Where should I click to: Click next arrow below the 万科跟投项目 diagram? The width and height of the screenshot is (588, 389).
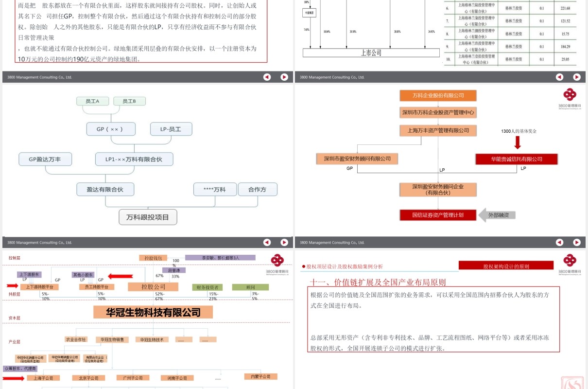(284, 242)
